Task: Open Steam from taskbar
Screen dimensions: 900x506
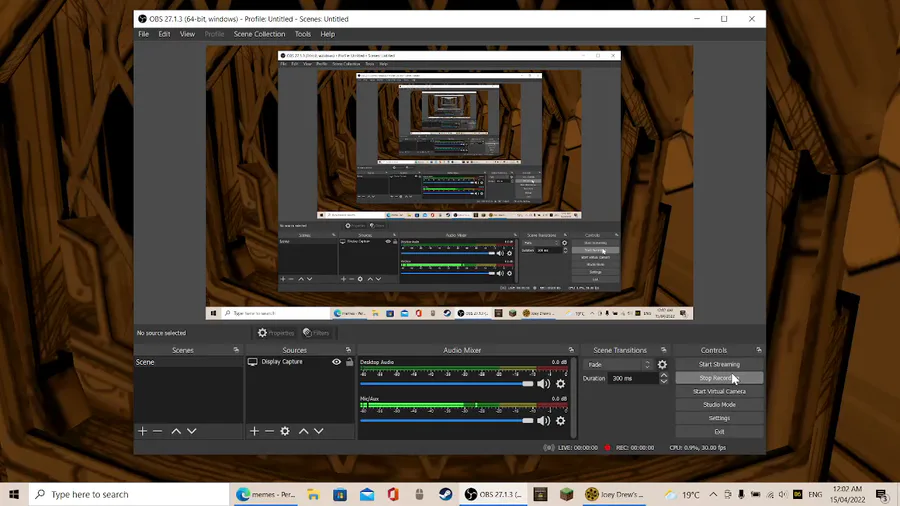Action: point(445,494)
